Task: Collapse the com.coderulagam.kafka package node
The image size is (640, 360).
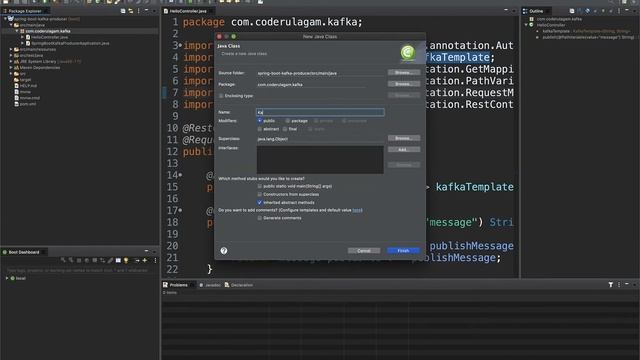Action: pos(17,31)
